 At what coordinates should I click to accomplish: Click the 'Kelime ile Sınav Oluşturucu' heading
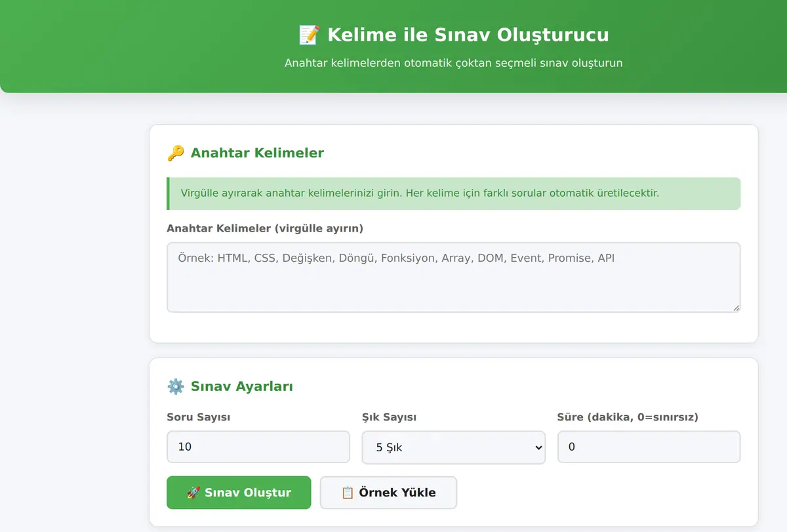coord(468,35)
